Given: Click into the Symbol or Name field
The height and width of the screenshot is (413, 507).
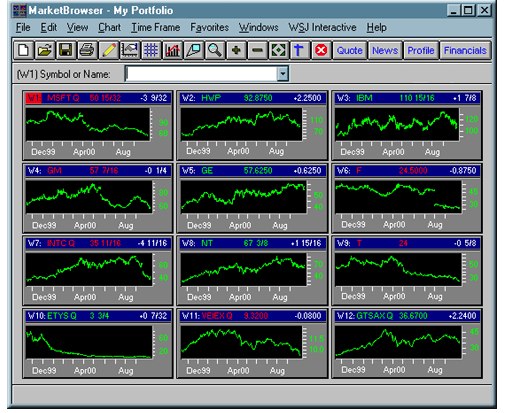Looking at the screenshot, I should coord(202,73).
